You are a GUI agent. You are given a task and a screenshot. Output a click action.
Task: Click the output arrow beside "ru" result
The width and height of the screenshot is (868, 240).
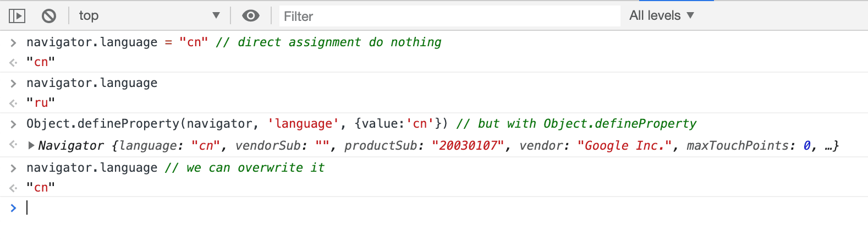[x=13, y=103]
